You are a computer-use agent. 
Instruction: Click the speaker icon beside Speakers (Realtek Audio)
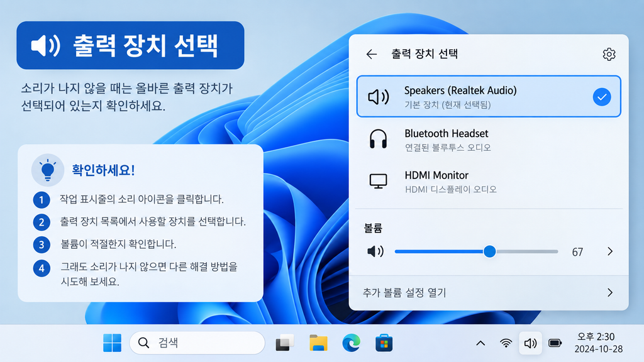pyautogui.click(x=378, y=97)
